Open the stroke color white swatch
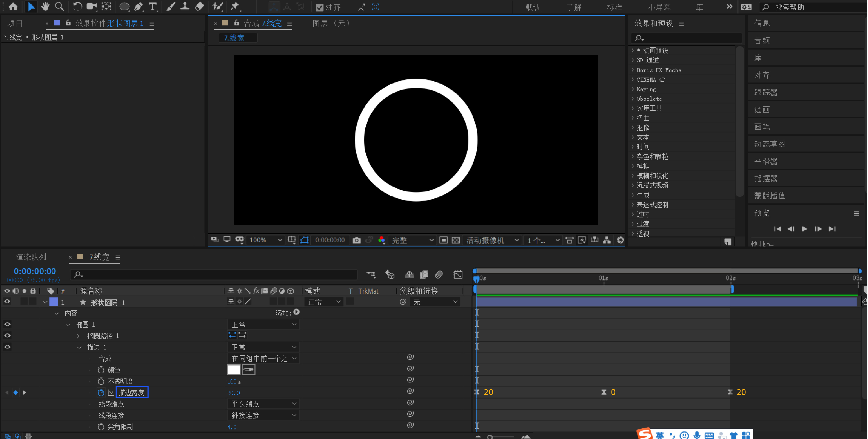The height and width of the screenshot is (439, 868). click(233, 370)
